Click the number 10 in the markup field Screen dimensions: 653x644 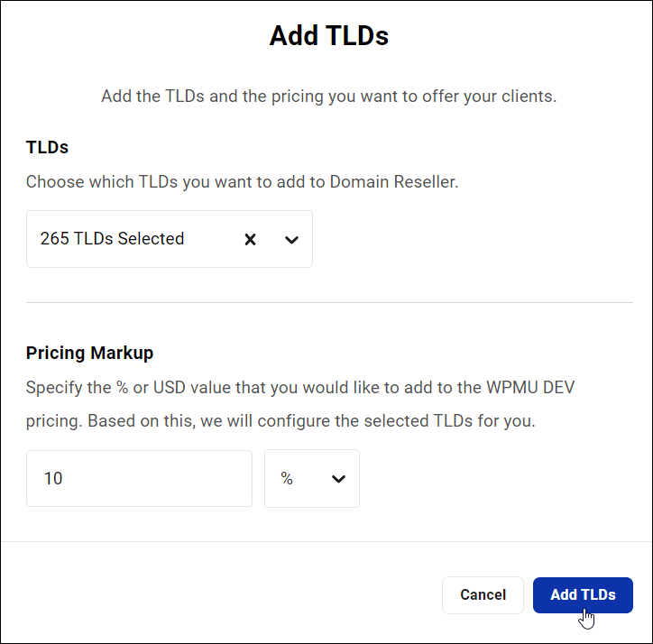(x=53, y=479)
